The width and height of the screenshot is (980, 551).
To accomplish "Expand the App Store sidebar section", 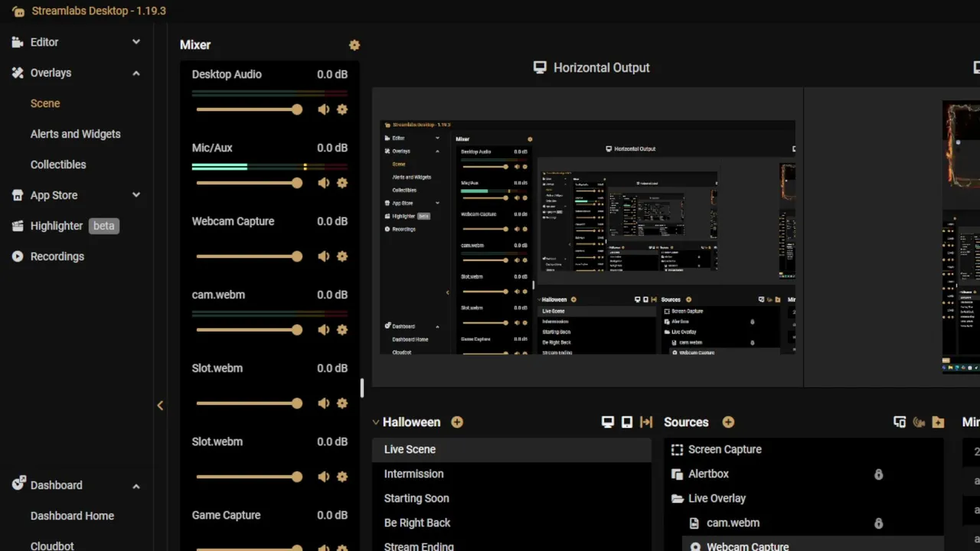I will (x=136, y=195).
